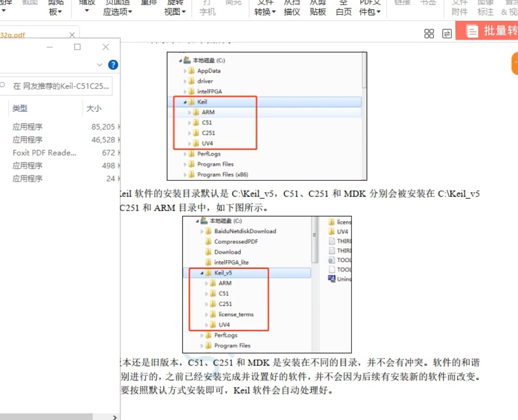Maximize the Explorer window
This screenshot has height=420, width=518.
77,47
